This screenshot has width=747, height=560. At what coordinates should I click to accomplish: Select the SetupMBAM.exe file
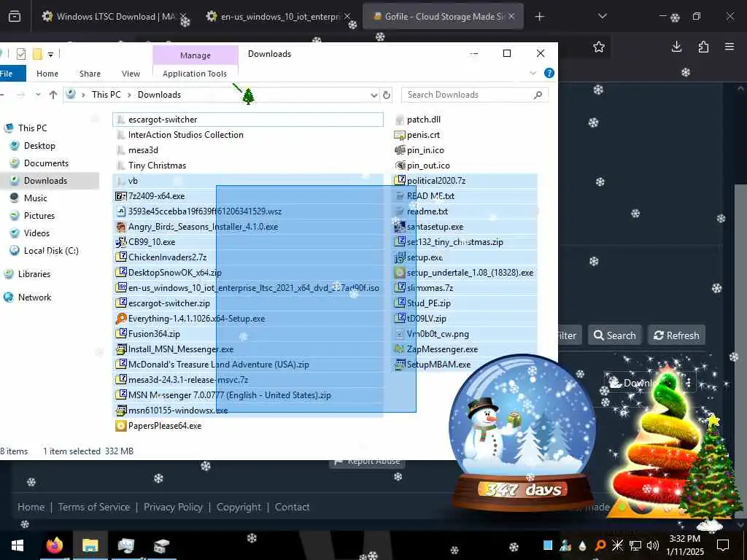438,365
